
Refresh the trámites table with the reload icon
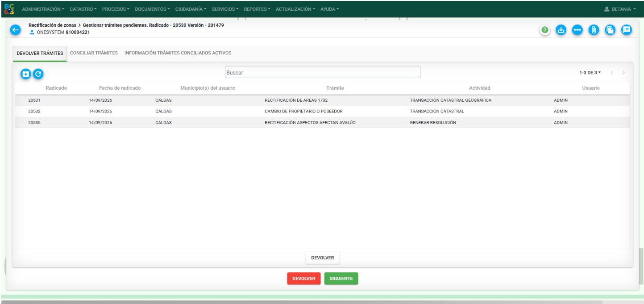pos(38,74)
